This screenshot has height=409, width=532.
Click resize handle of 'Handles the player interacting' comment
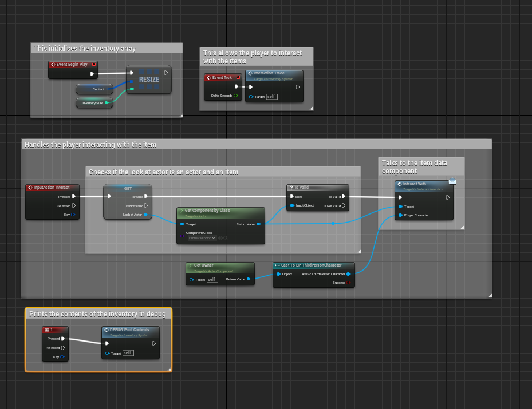point(489,295)
